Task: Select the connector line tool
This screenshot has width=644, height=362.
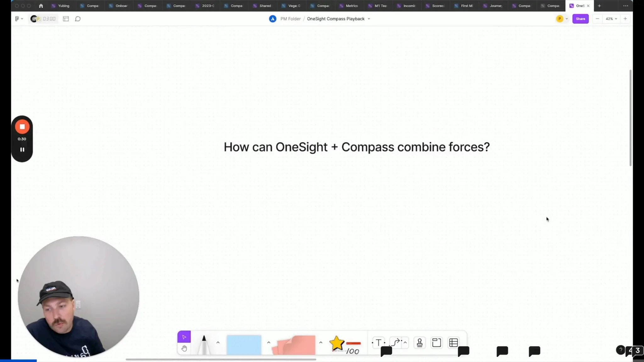Action: [396, 343]
